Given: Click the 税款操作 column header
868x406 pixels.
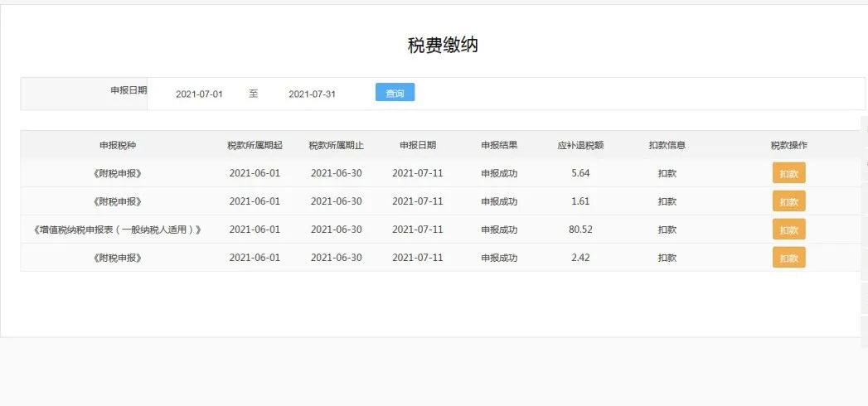Looking at the screenshot, I should click(789, 146).
